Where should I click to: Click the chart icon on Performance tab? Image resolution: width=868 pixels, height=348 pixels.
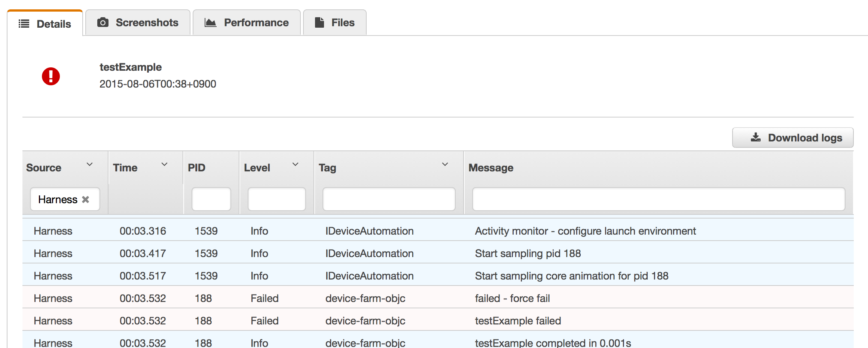point(210,22)
